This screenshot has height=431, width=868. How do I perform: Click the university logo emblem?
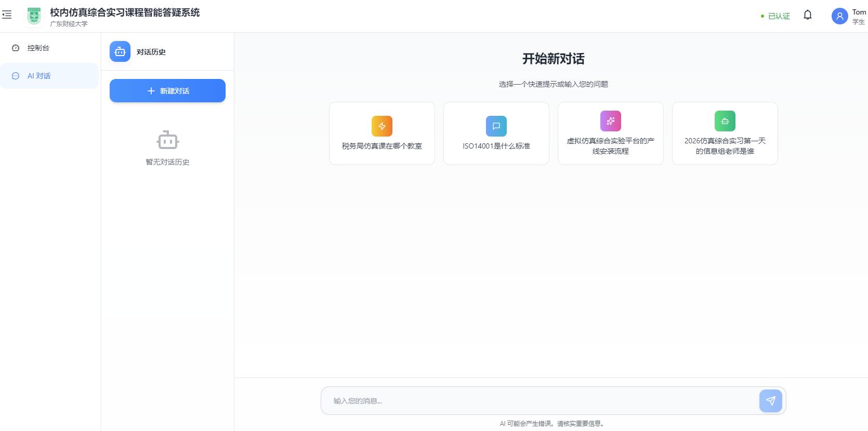pos(34,16)
